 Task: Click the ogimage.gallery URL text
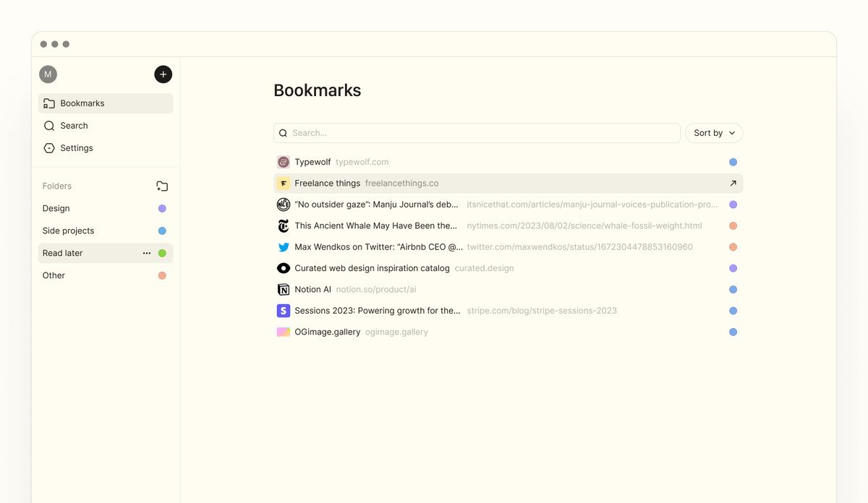click(x=396, y=332)
